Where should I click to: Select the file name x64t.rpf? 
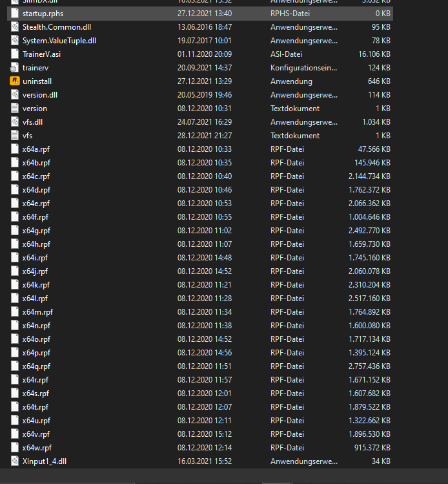tap(35, 408)
